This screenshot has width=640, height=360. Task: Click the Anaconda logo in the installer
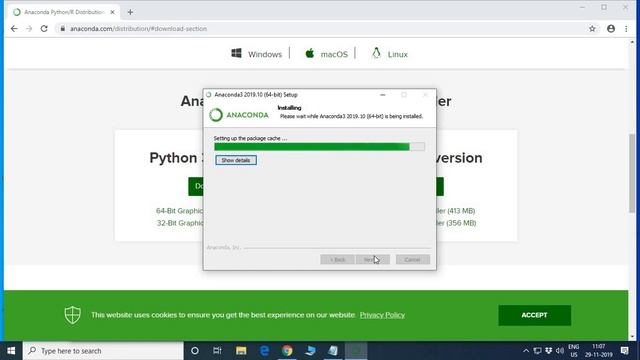pyautogui.click(x=239, y=115)
